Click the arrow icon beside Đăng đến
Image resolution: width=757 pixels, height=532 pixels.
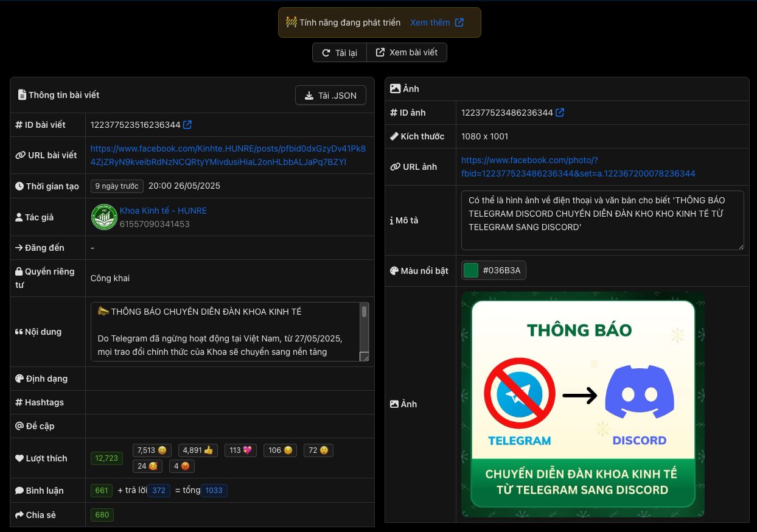click(x=19, y=248)
